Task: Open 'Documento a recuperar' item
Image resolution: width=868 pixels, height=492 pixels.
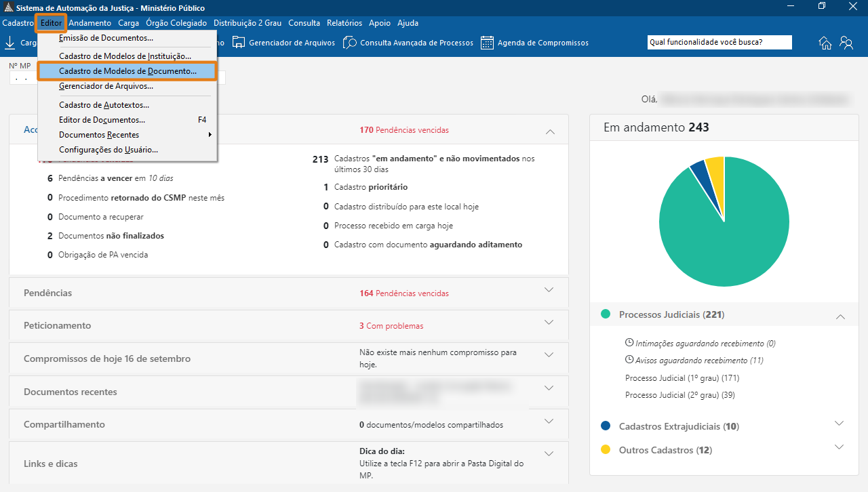Action: tap(101, 217)
